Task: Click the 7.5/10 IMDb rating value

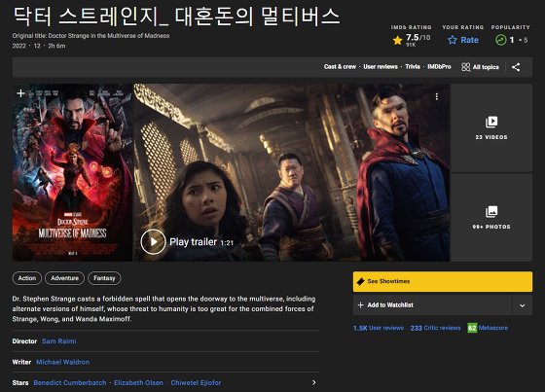Action: point(418,38)
